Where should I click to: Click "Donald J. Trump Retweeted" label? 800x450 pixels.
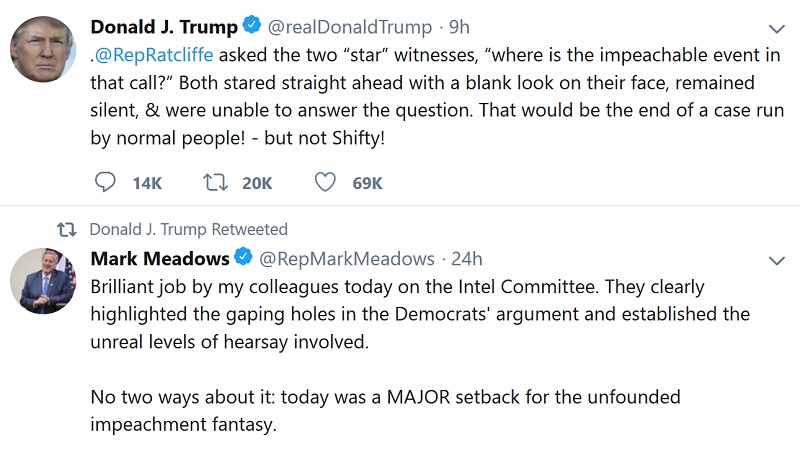(188, 229)
